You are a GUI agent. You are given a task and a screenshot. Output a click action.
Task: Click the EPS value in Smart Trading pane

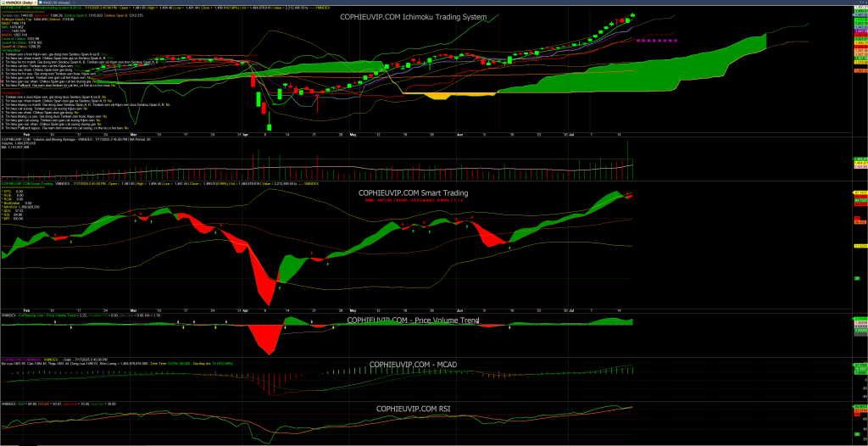tap(19, 191)
